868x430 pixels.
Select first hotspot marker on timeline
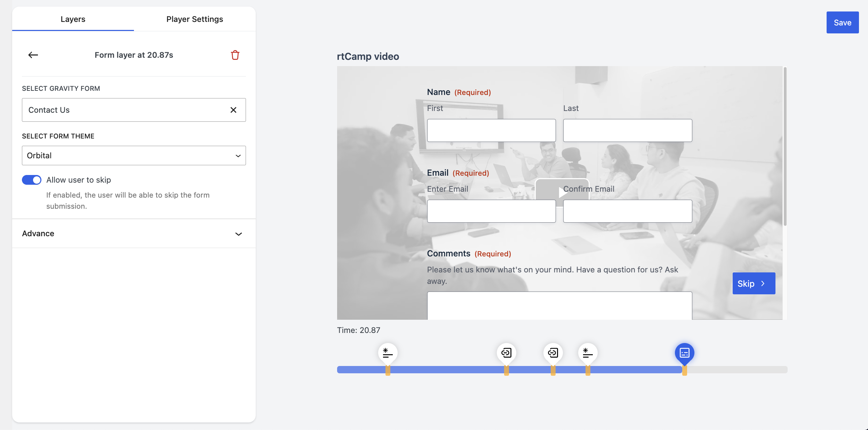point(388,353)
